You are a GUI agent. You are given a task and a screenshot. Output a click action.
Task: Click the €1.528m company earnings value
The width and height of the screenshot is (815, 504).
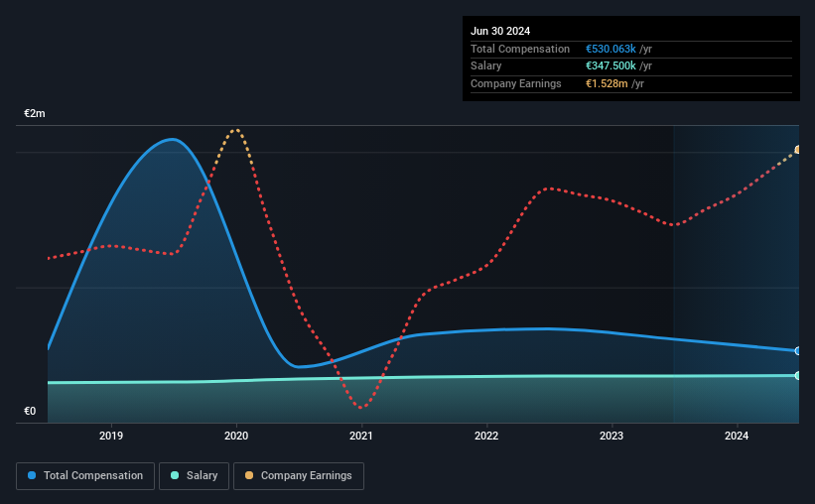(607, 83)
